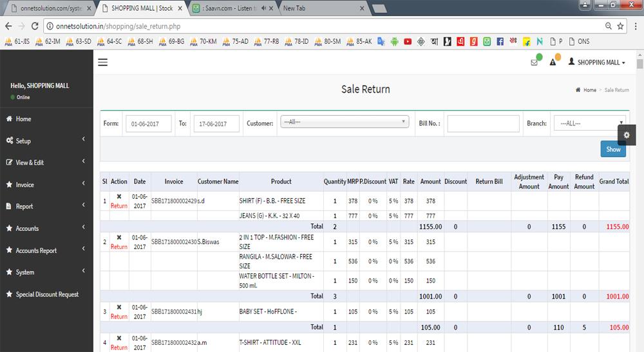Open the YouTube bookmark icon
Screen dimensions: 644x352
pyautogui.click(x=408, y=41)
